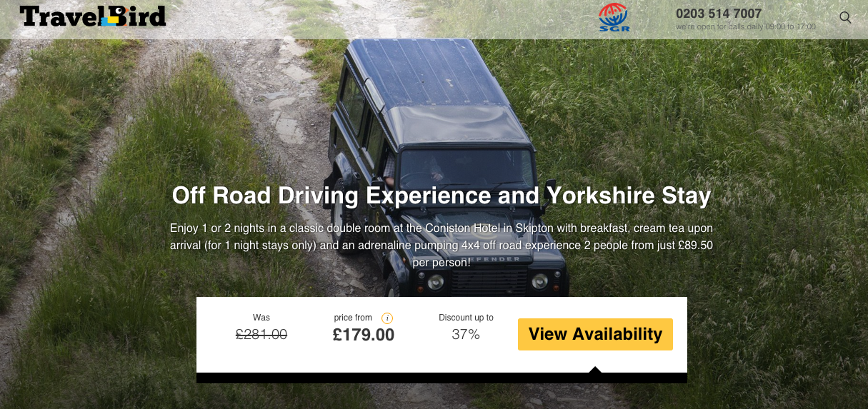Click the black pointer arrow below View Availability
868x409 pixels.
pyautogui.click(x=595, y=370)
